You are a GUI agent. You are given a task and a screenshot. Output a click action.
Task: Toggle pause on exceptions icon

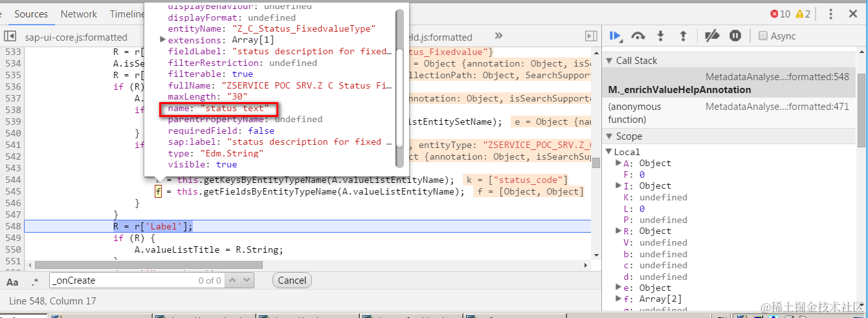(x=735, y=36)
